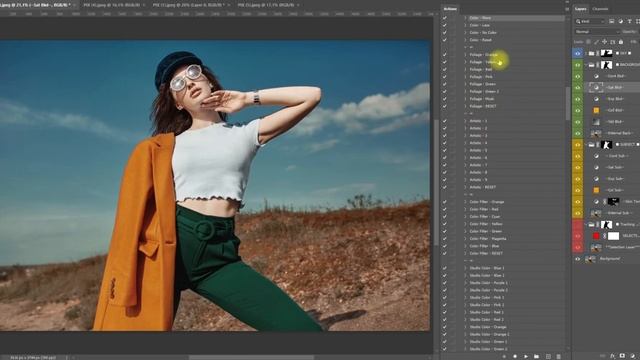Select the SUBJECT group mask thumbnail
The image size is (640, 360).
click(x=607, y=144)
